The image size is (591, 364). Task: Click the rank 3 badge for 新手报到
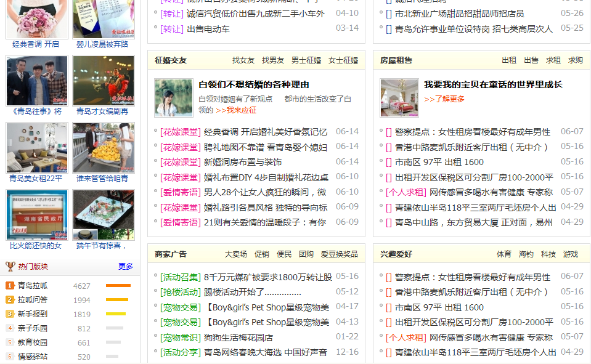tap(10, 314)
